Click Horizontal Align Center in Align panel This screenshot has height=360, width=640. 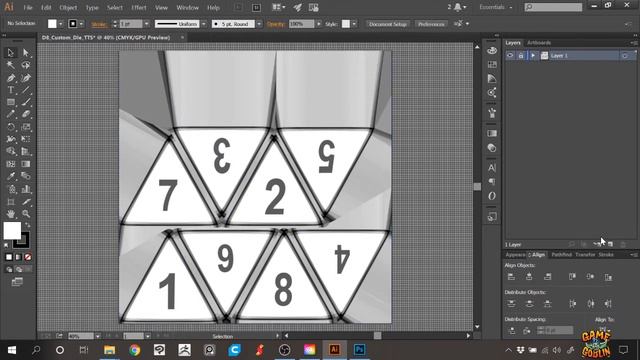pos(529,277)
